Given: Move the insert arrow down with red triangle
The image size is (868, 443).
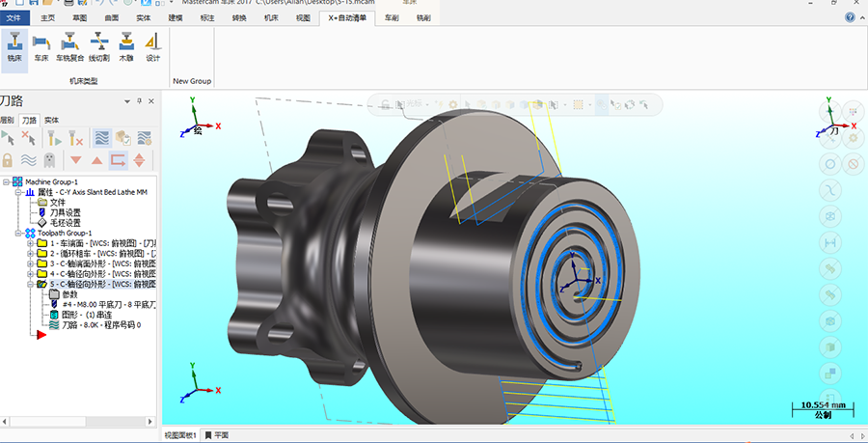Looking at the screenshot, I should click(75, 159).
